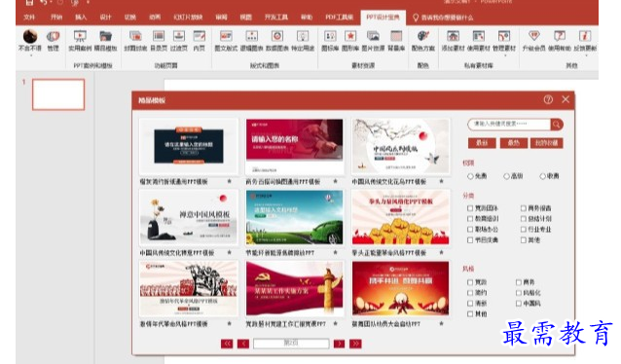Check the 职场办公 category checkbox
Screen dimensions: 621x364
[470, 230]
